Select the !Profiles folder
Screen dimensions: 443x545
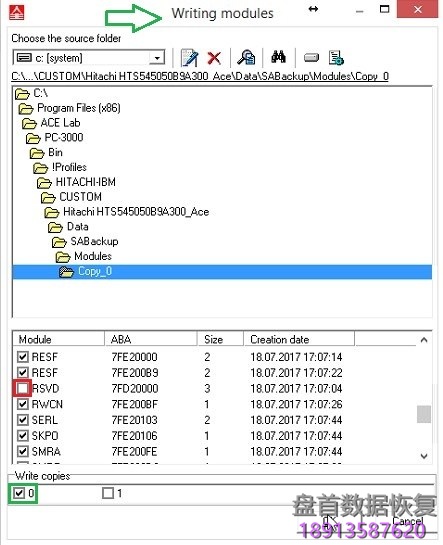click(x=60, y=168)
